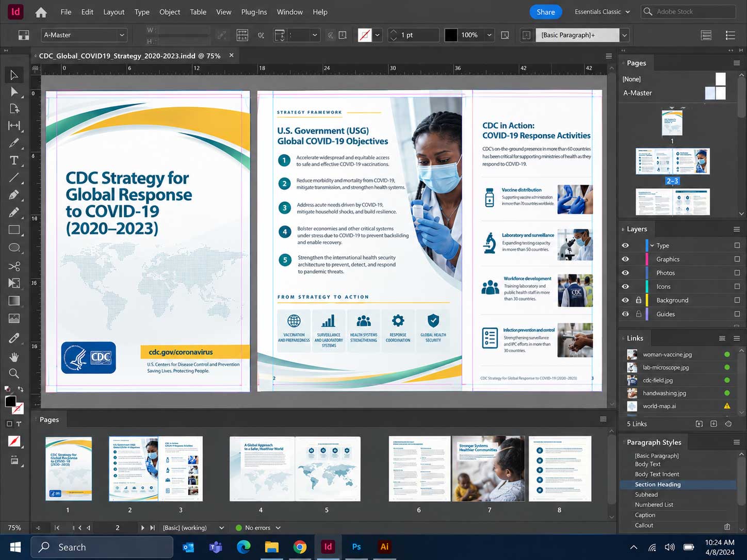Collapse the Layers panel header arrow
The width and height of the screenshot is (747, 560).
[622, 229]
